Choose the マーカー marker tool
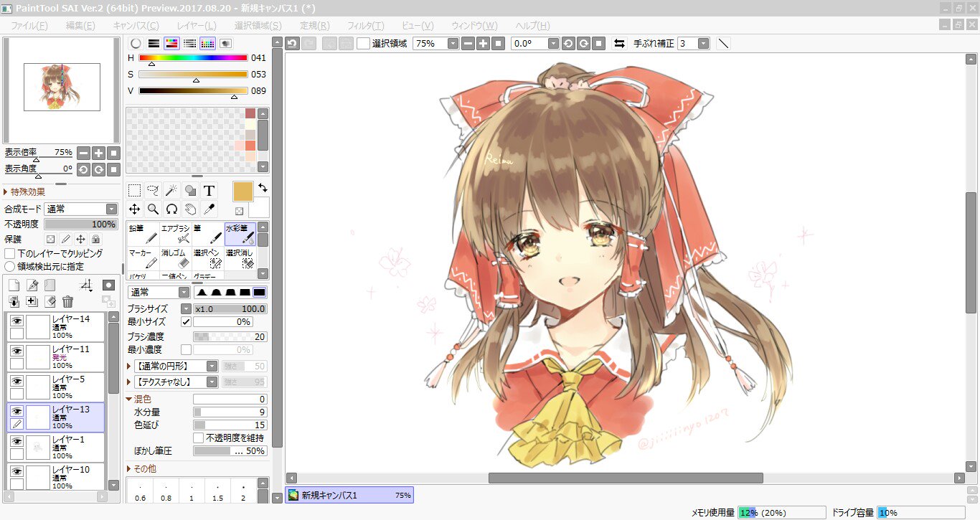This screenshot has width=980, height=520. [x=143, y=258]
